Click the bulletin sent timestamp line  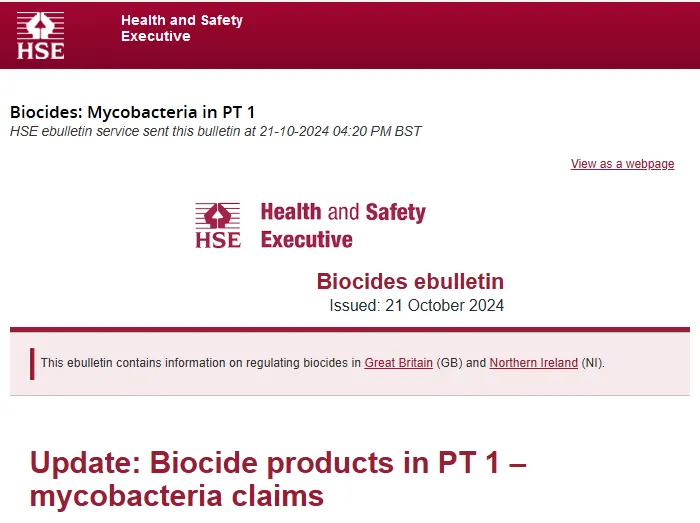[215, 131]
